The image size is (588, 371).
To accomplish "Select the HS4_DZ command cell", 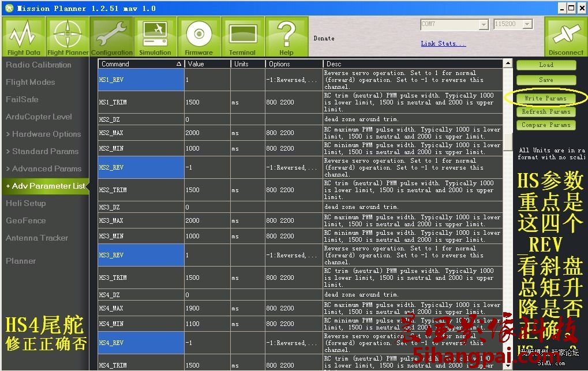I will click(141, 295).
